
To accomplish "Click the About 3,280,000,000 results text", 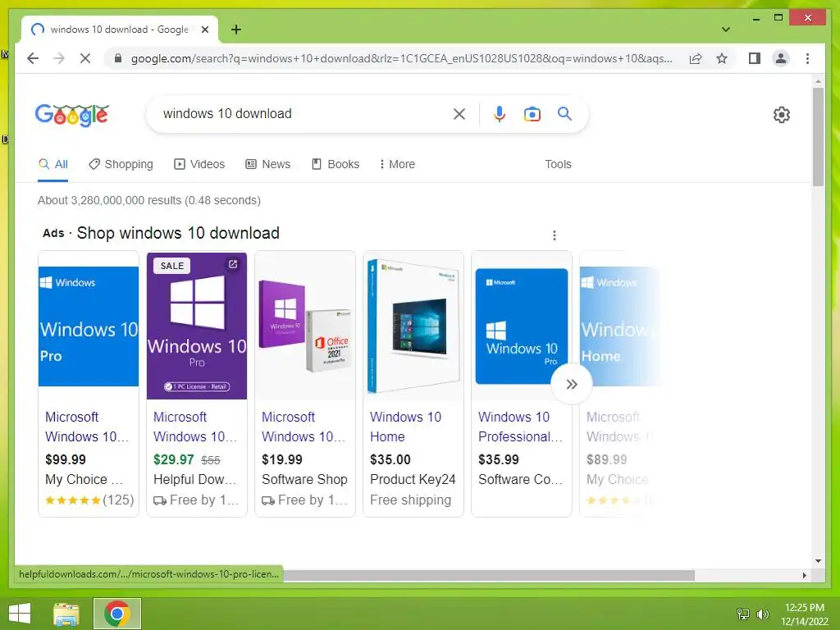I will pyautogui.click(x=149, y=200).
